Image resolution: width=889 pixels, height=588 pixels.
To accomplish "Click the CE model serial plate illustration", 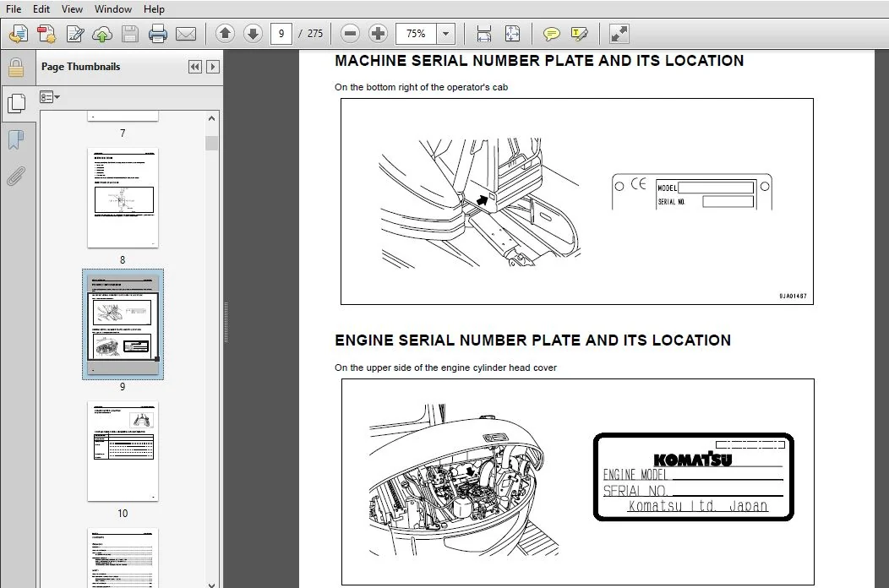I will [692, 193].
